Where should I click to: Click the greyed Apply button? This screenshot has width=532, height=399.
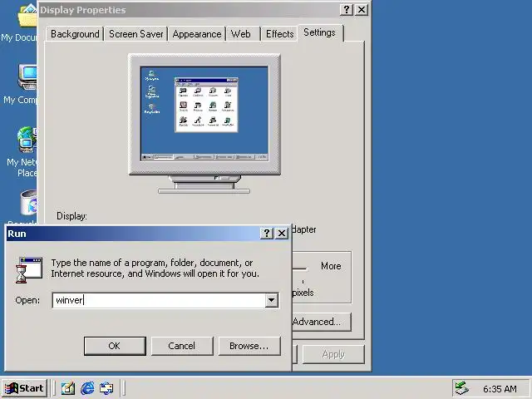(x=333, y=354)
